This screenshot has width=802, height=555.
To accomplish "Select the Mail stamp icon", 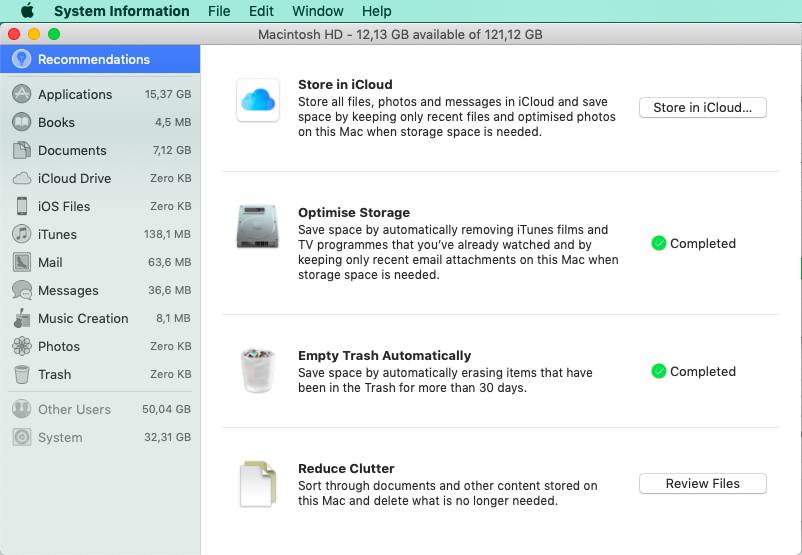I will (x=21, y=262).
